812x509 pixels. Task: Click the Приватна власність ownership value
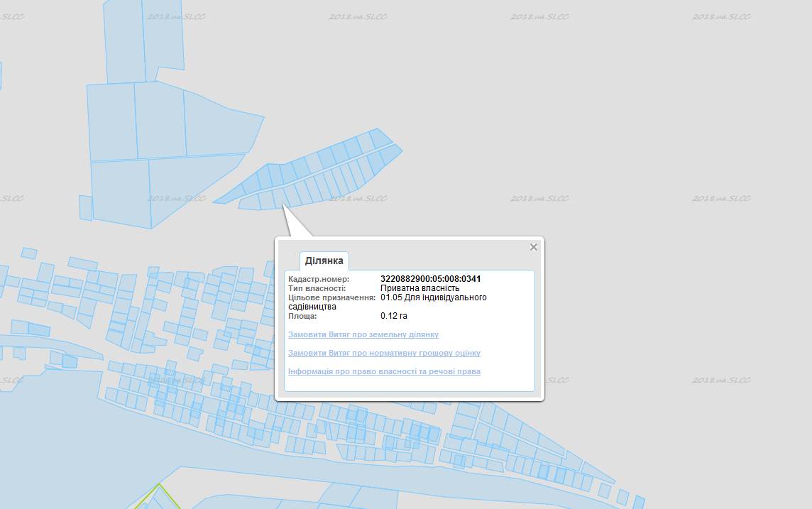click(419, 288)
